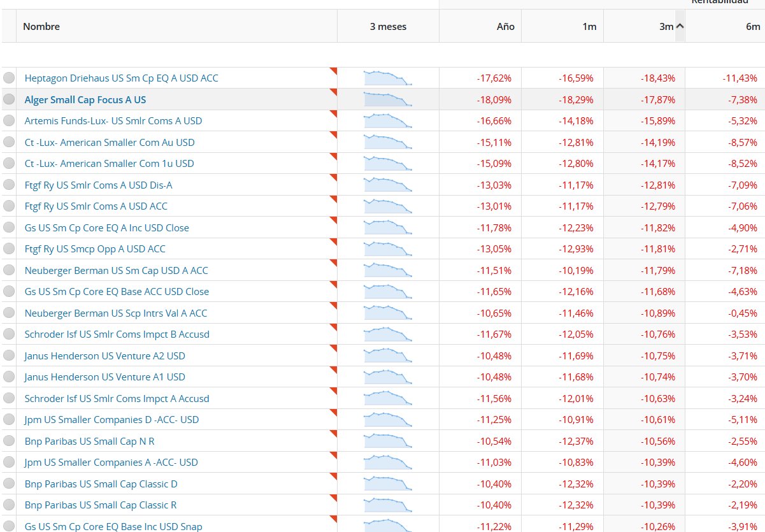Mark the circle next to Bnp Paribas US Small Cap N R
The image size is (765, 532).
click(x=9, y=441)
